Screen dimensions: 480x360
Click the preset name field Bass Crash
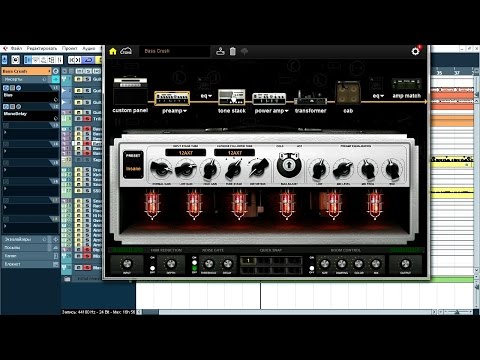pyautogui.click(x=174, y=51)
